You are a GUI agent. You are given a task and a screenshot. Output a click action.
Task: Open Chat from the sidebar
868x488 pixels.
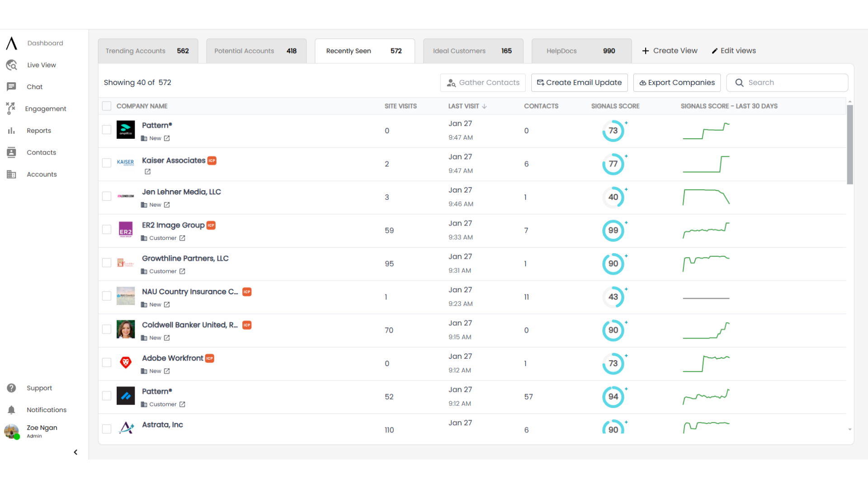(11, 87)
